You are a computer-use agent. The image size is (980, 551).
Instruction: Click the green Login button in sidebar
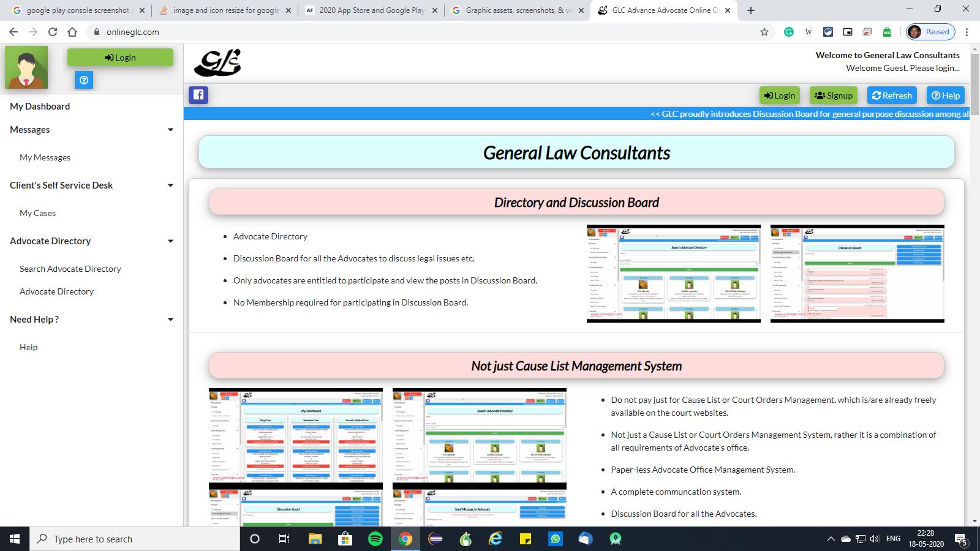[120, 58]
